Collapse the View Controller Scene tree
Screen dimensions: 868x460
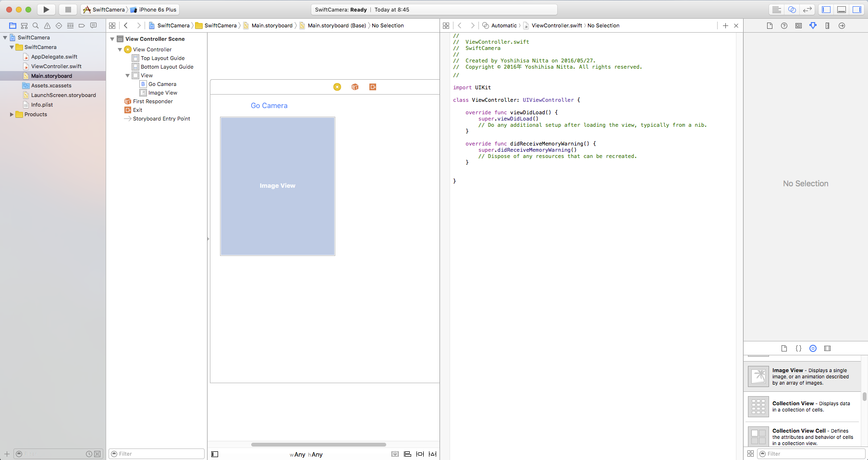point(112,39)
